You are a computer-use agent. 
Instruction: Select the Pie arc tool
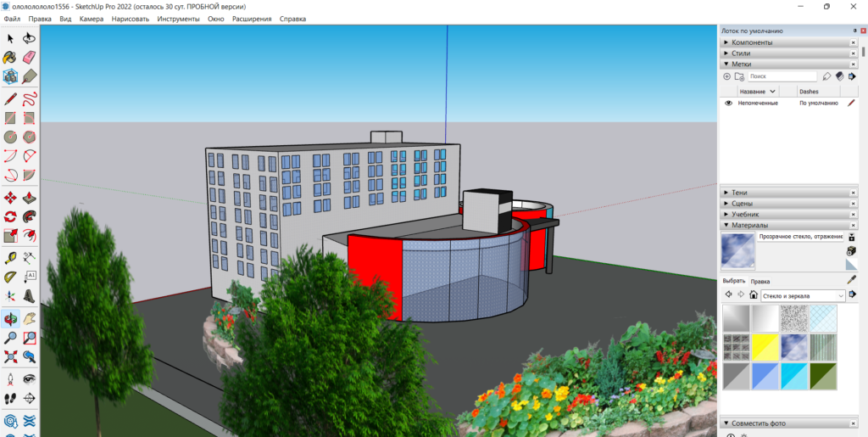(x=30, y=175)
